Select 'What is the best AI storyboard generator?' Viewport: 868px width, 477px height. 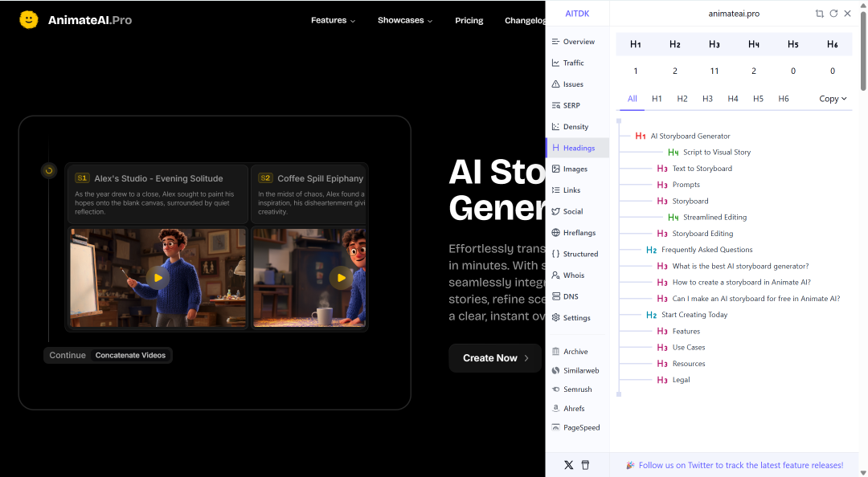pyautogui.click(x=732, y=266)
